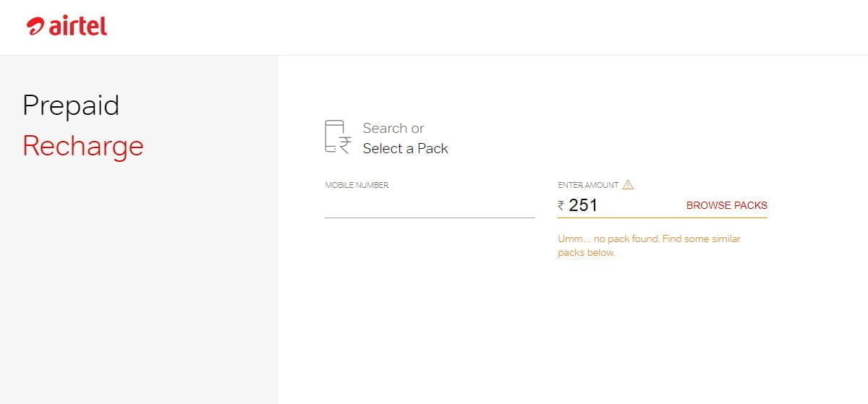Image resolution: width=868 pixels, height=404 pixels.
Task: Click the airtel wordmark in the header
Action: point(78,26)
